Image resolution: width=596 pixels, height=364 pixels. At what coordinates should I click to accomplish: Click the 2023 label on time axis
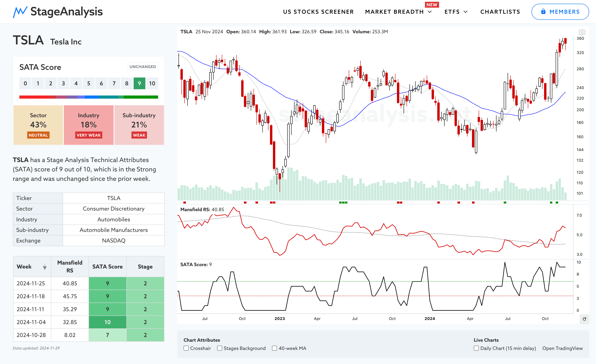coord(280,319)
